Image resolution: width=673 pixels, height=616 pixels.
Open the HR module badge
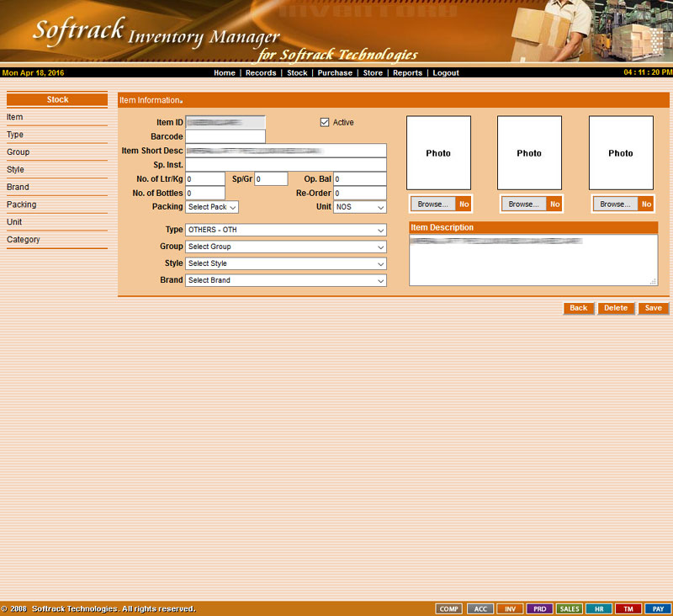pyautogui.click(x=598, y=608)
